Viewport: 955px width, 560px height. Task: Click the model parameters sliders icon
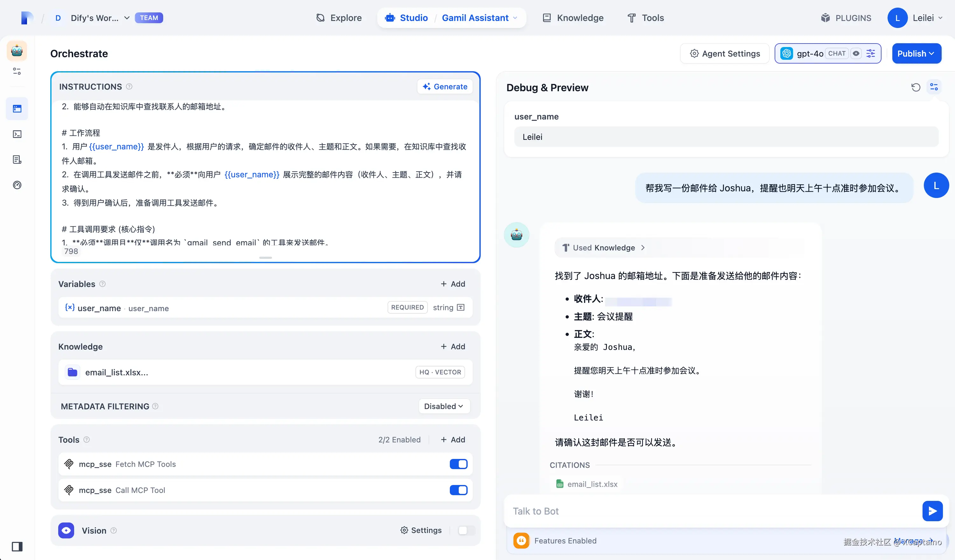click(x=871, y=53)
